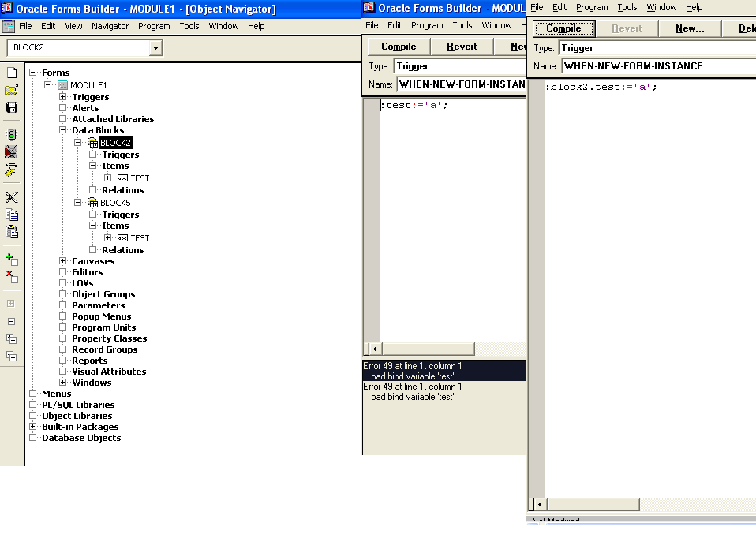Viewport: 756px width, 542px height.
Task: Select the Attached Libraries tree node
Action: click(x=113, y=119)
